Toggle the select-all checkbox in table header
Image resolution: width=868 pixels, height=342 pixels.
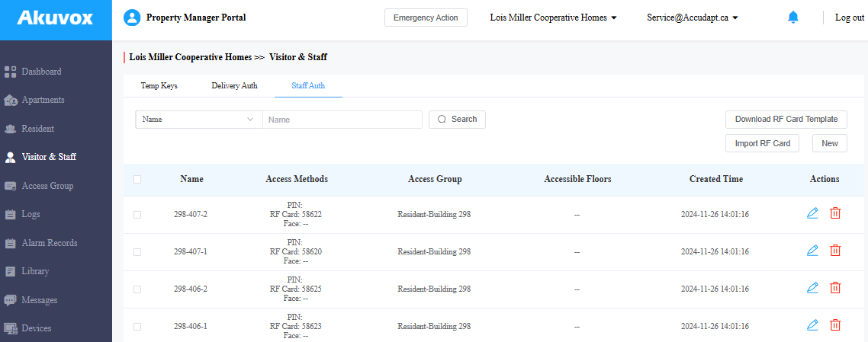[x=137, y=180]
